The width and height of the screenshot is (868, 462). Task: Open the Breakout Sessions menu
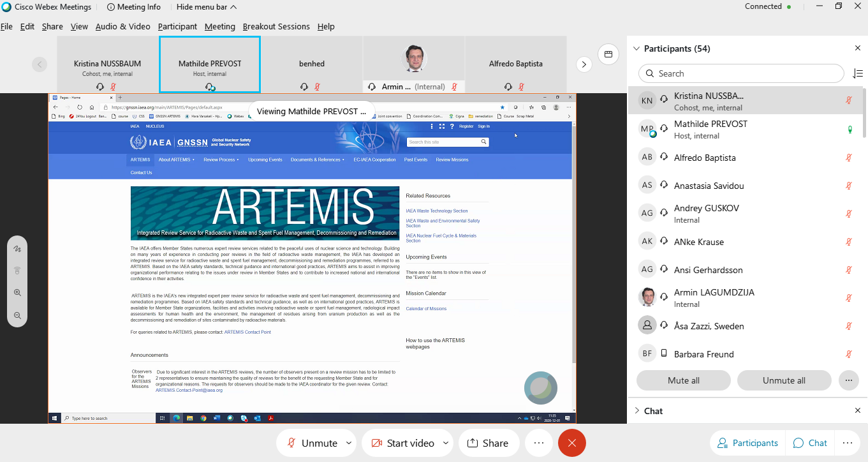point(276,26)
